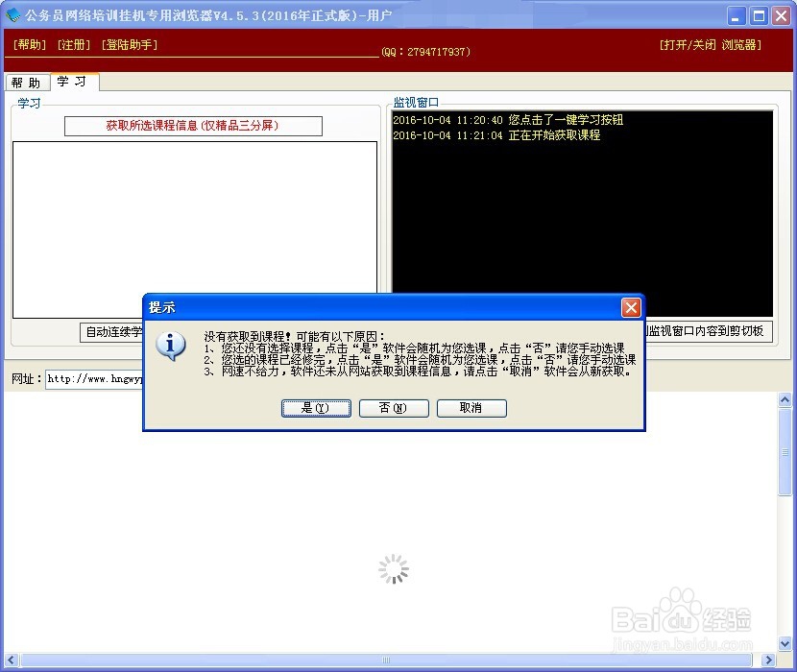The width and height of the screenshot is (797, 672).
Task: Toggle [打开/关闭 浏览器] link
Action: click(x=710, y=45)
